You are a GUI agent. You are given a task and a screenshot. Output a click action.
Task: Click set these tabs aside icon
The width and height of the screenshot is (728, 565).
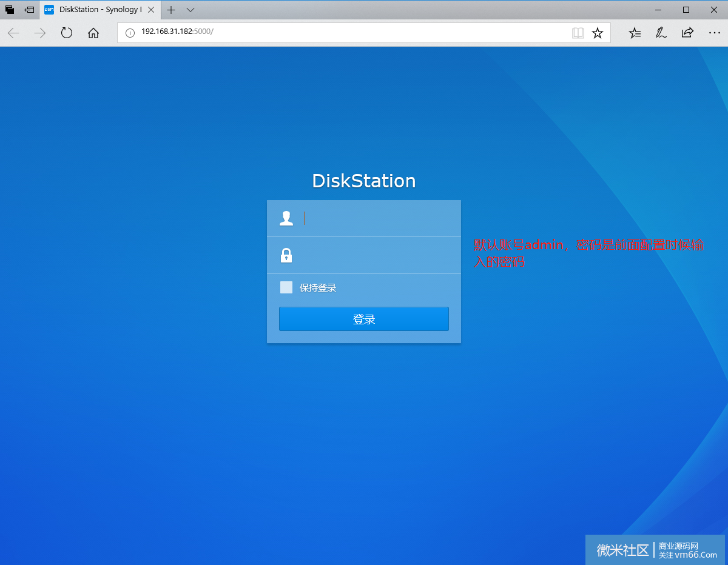29,10
